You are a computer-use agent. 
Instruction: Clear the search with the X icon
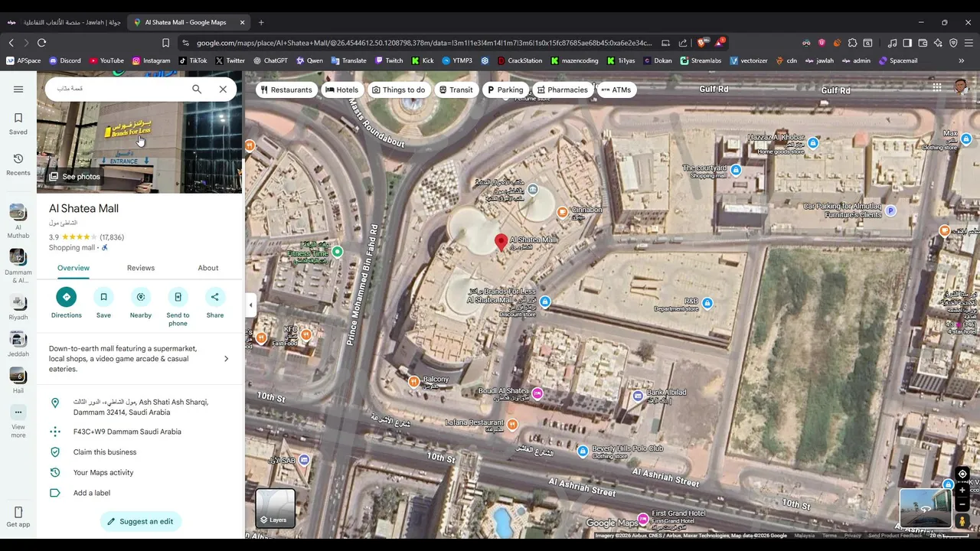pos(223,90)
